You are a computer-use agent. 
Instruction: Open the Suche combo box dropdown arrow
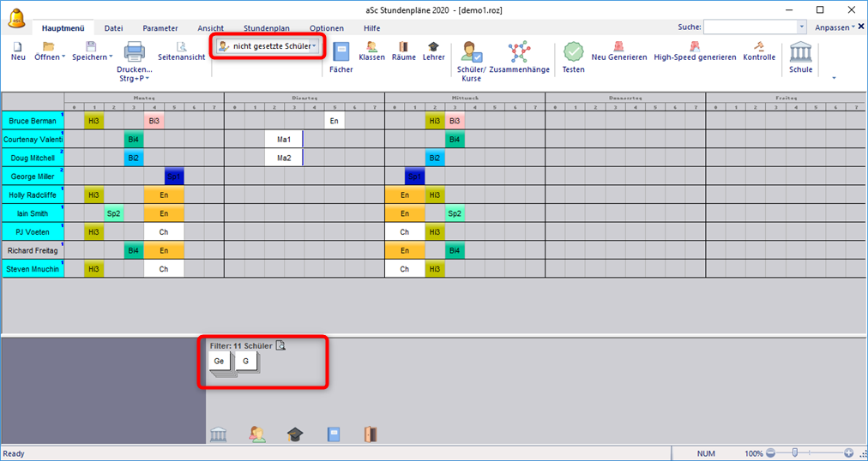(802, 27)
